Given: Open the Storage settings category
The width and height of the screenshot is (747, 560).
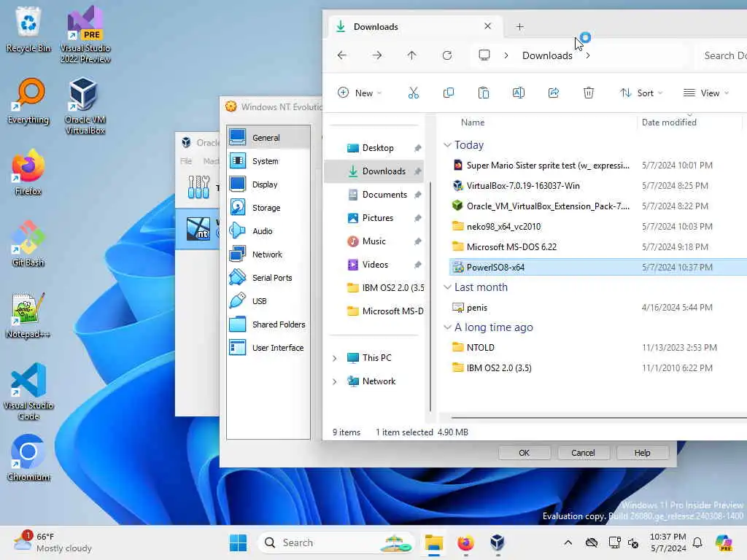Looking at the screenshot, I should pos(268,208).
